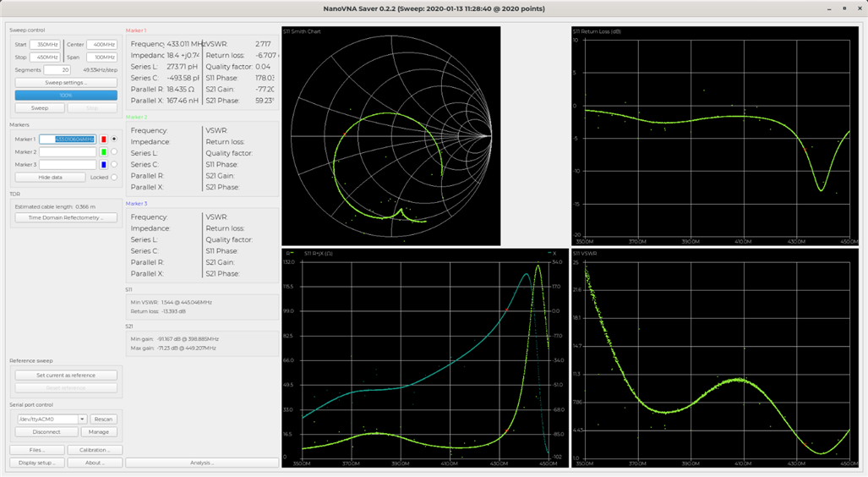Click the Segments count input field
This screenshot has width=868, height=477.
[57, 70]
